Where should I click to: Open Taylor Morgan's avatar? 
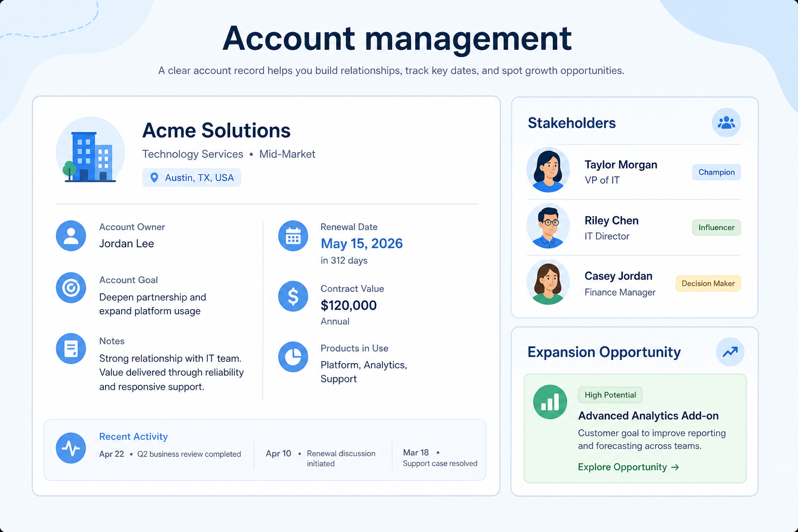(x=548, y=170)
